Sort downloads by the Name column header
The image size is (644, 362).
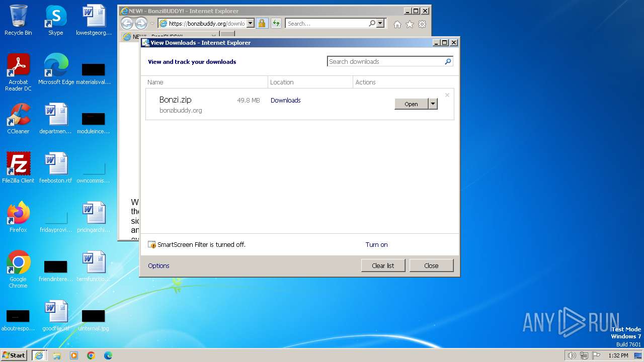click(206, 82)
